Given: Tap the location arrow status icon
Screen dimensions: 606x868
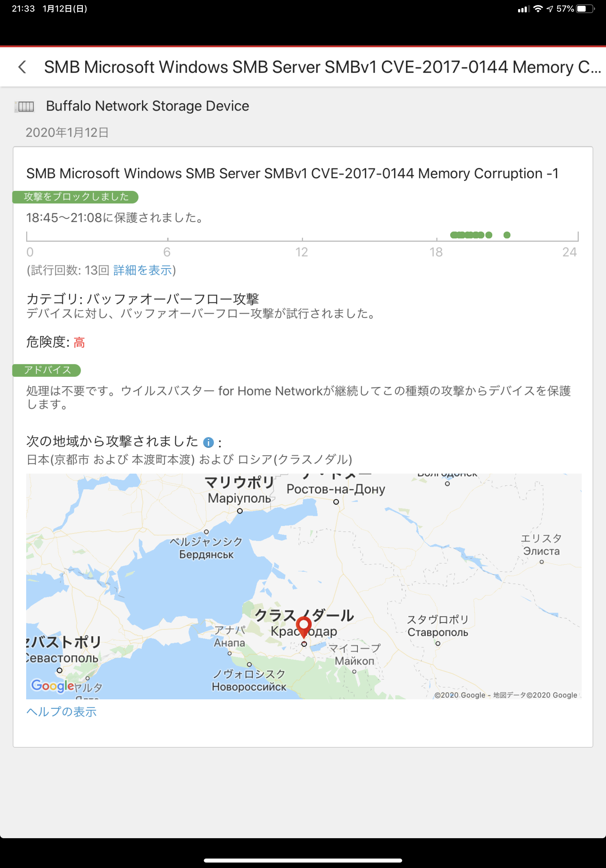Looking at the screenshot, I should (x=550, y=9).
